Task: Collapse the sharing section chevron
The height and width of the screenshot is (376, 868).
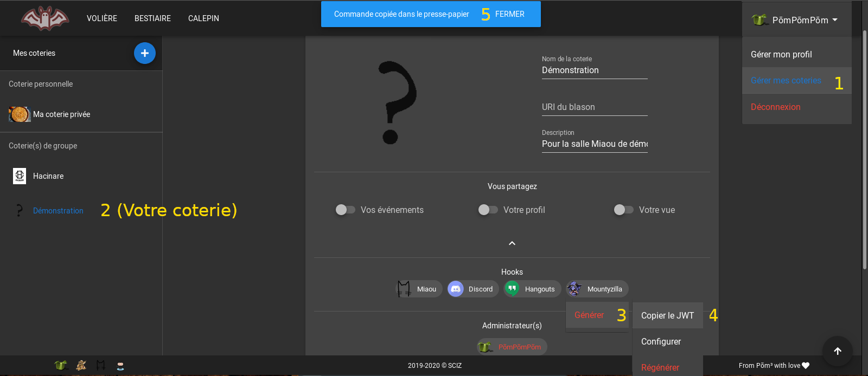Action: [512, 243]
